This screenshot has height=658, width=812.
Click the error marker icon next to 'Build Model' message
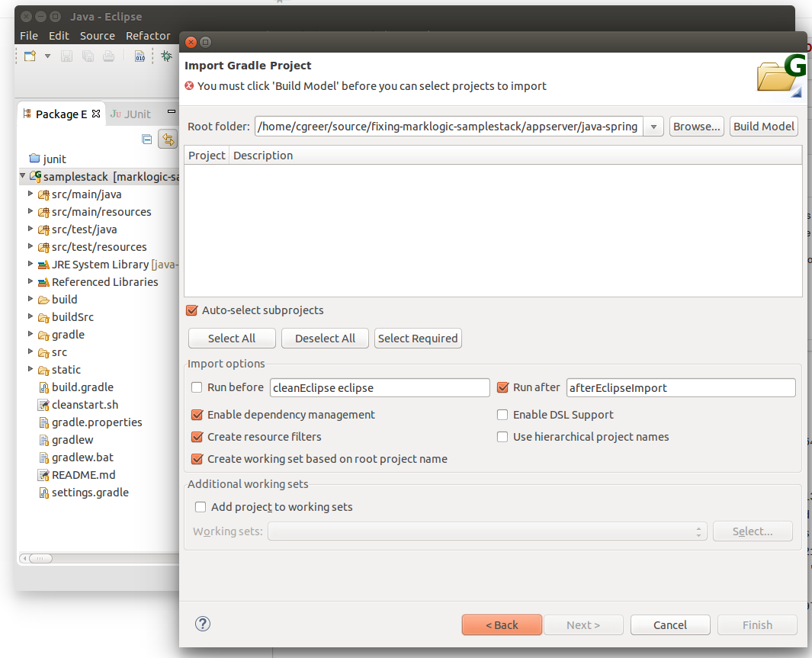coord(189,86)
